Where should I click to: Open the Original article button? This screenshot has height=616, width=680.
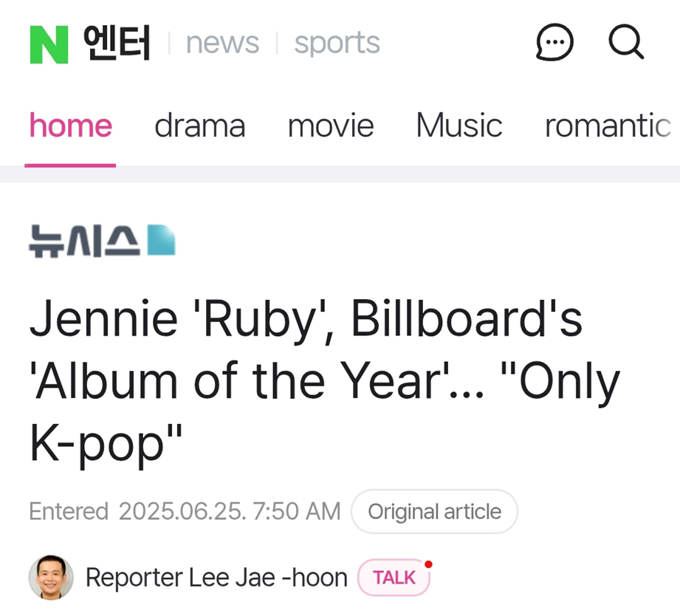click(435, 511)
